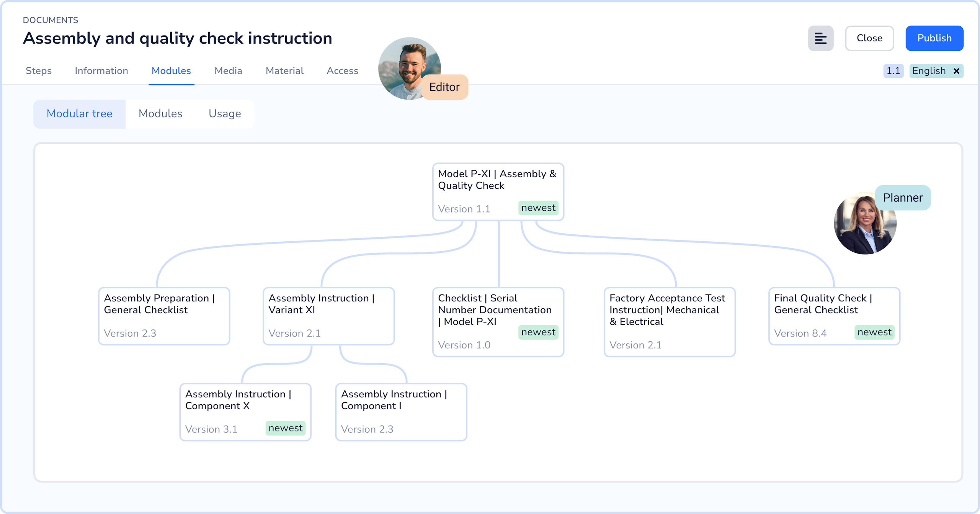Select the Modules sub-tab
This screenshot has height=514, width=980.
[x=161, y=114]
